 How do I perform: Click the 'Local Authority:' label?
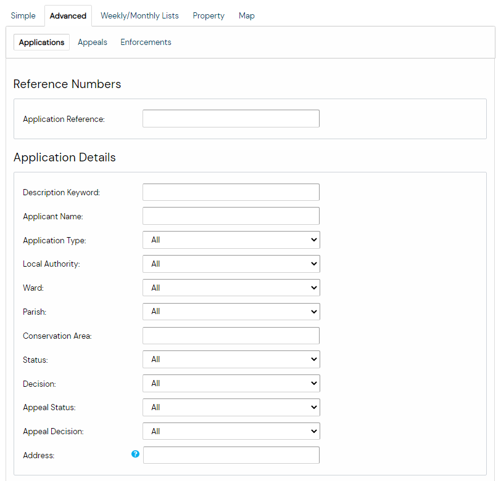tap(51, 264)
